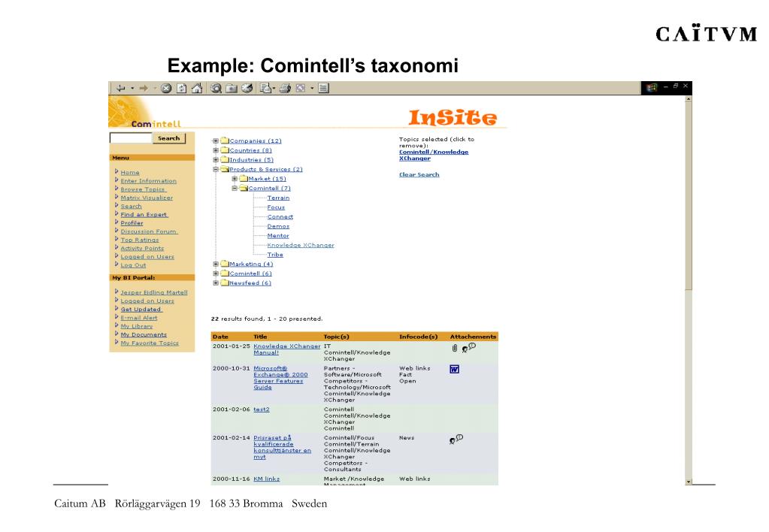Click the vertical scrollbar up arrow

[689, 99]
